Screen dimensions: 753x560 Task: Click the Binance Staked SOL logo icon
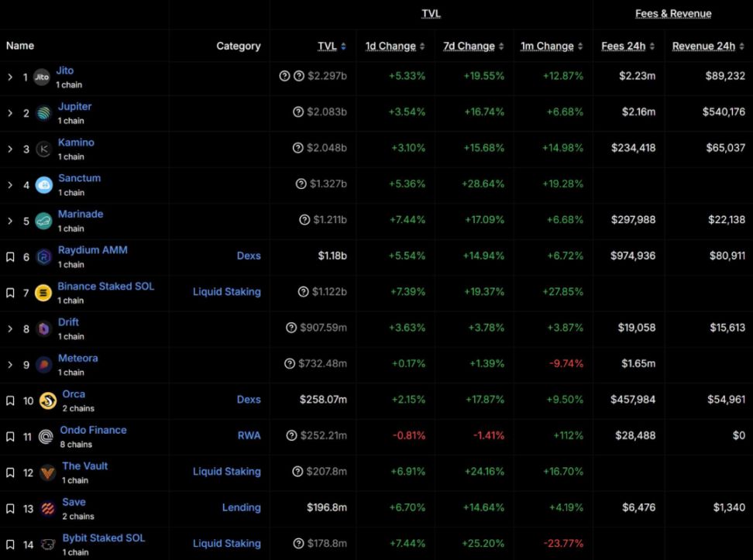click(x=43, y=293)
